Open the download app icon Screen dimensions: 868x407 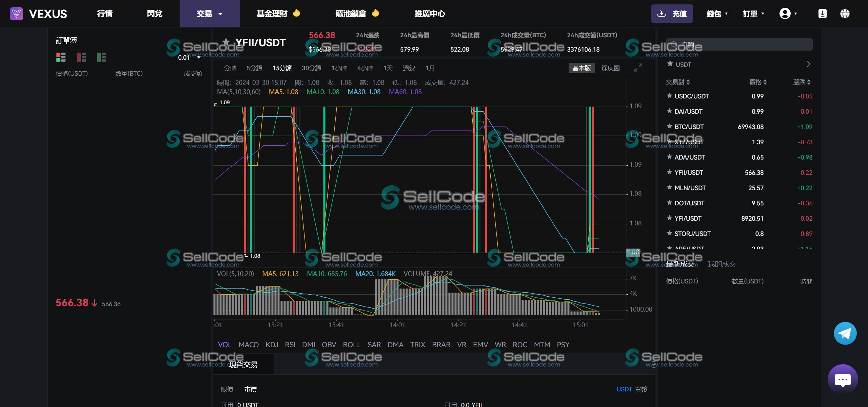coord(822,14)
